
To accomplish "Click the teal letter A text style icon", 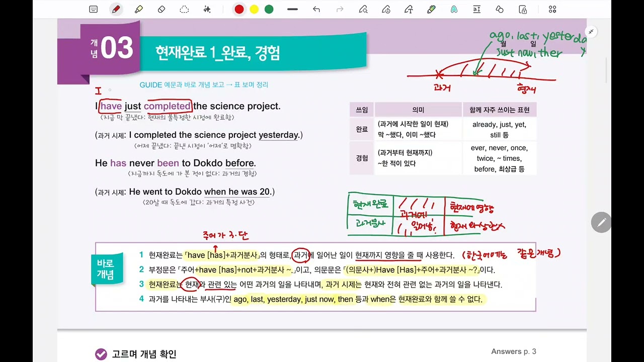I will 454,9.
